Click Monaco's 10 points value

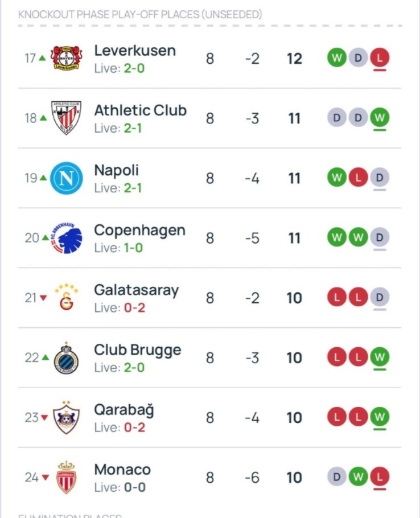[x=294, y=477]
